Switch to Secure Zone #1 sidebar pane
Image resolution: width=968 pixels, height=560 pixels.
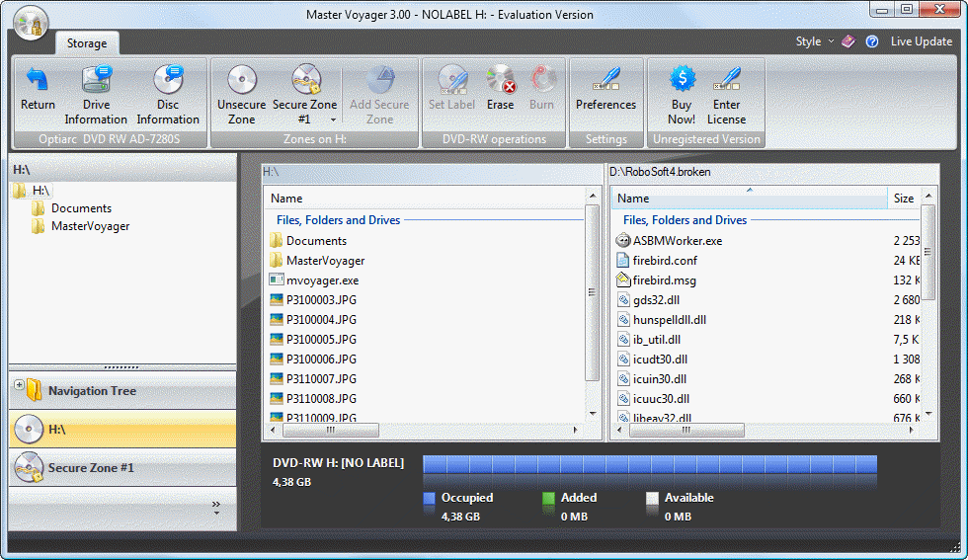122,467
